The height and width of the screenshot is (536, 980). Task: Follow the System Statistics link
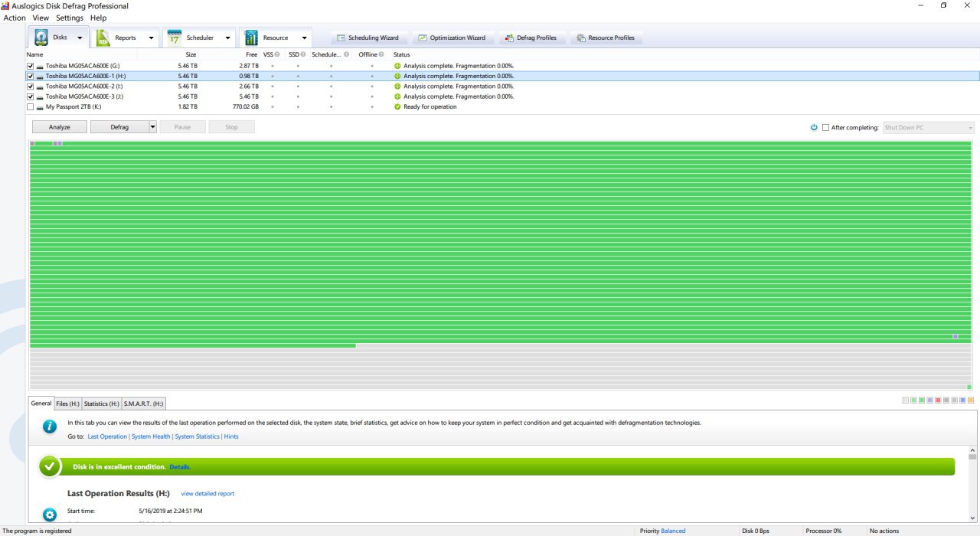tap(197, 436)
